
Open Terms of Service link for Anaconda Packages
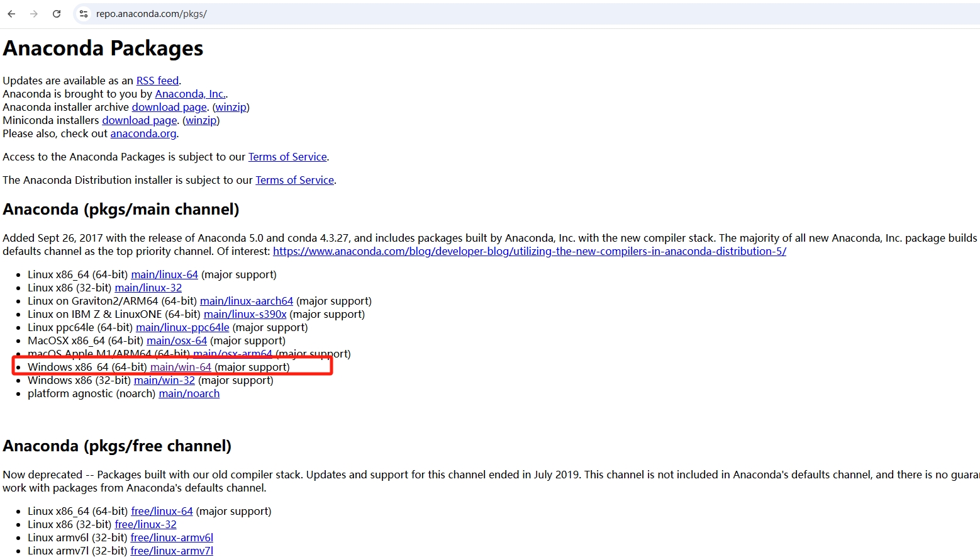287,157
